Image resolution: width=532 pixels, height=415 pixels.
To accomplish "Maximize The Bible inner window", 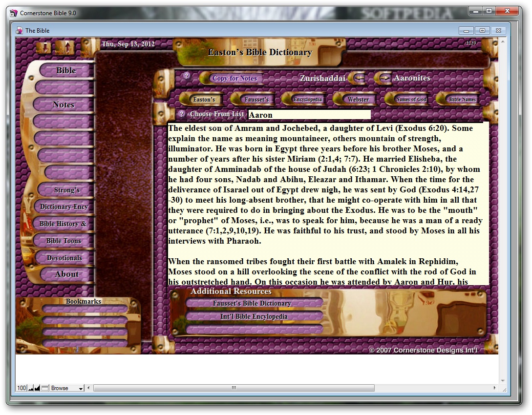I will click(482, 30).
